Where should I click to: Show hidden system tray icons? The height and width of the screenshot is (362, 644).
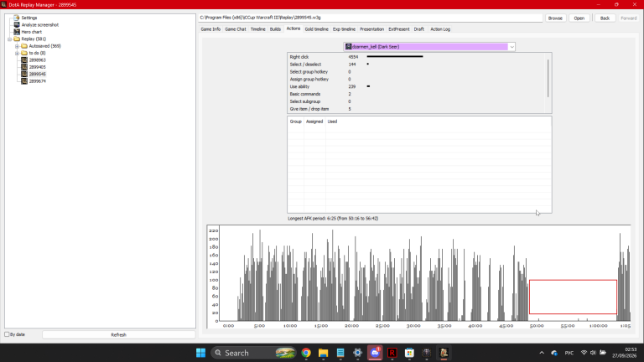542,353
